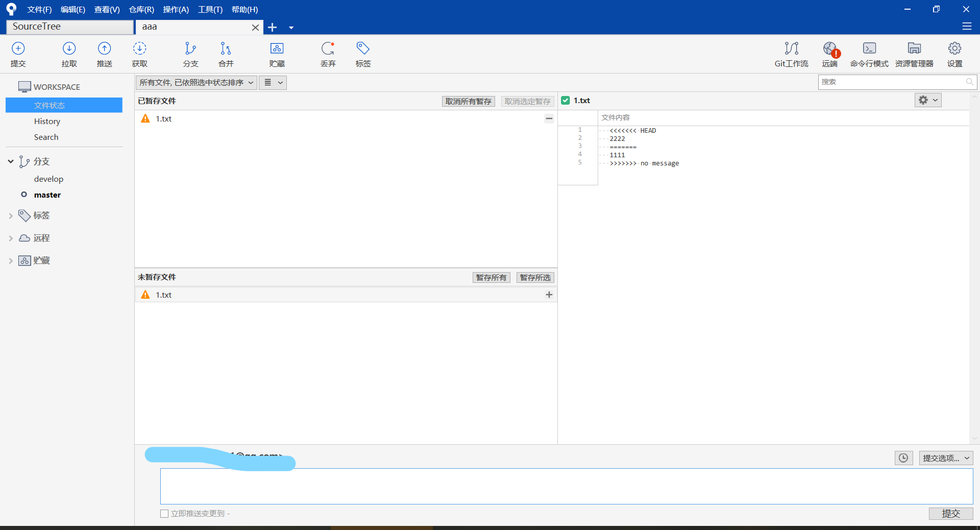Screen dimensions: 980x530
Task: Click the search magnifier icon
Action: coord(969,82)
